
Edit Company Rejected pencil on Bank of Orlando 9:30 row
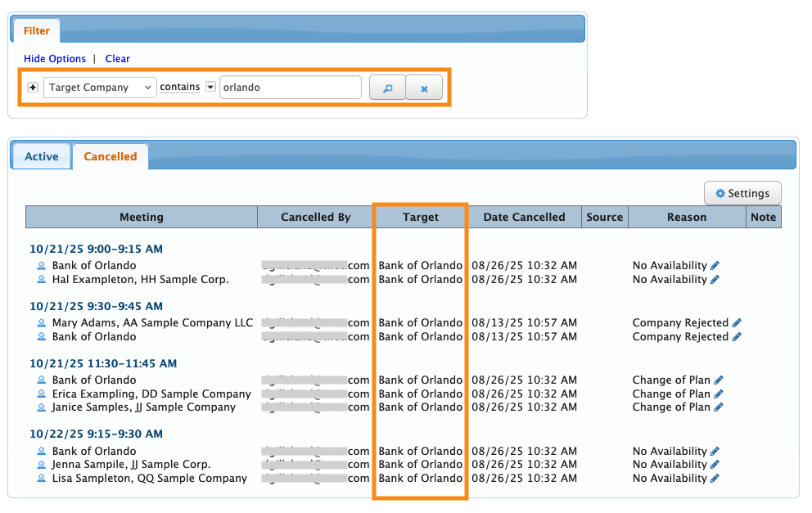click(x=737, y=336)
